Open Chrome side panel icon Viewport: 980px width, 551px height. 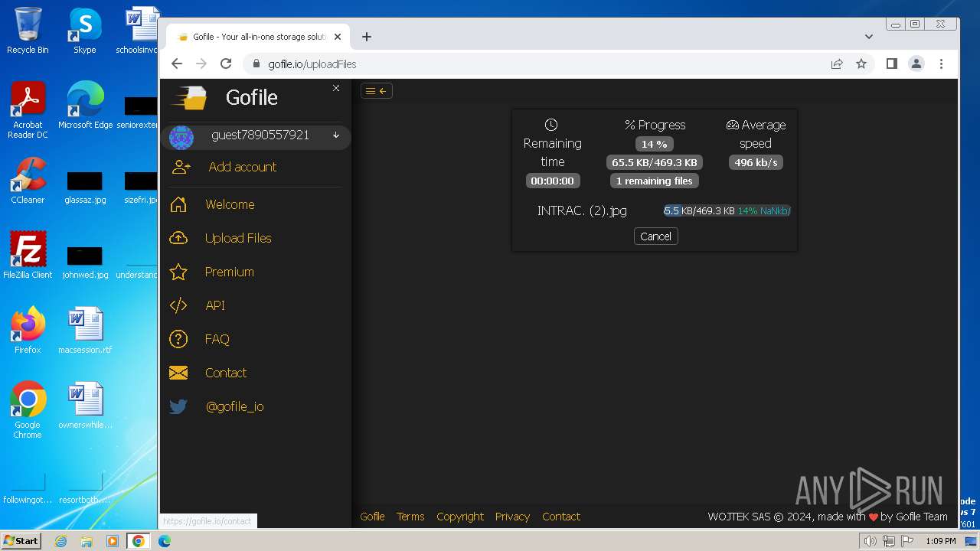pos(891,64)
